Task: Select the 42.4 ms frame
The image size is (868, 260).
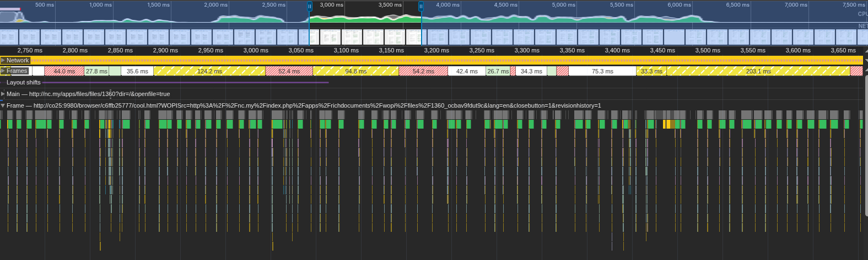Action: pyautogui.click(x=467, y=71)
